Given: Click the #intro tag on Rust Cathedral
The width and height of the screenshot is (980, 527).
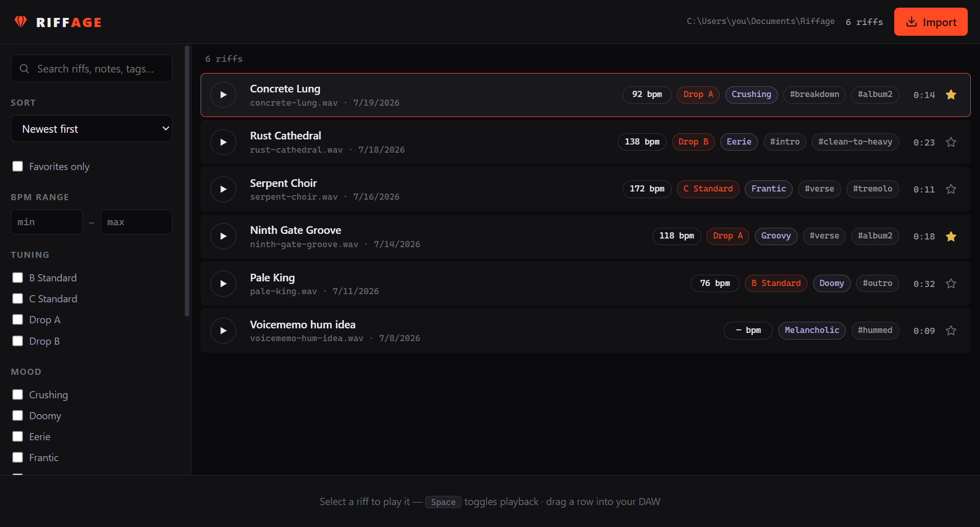Looking at the screenshot, I should (785, 142).
